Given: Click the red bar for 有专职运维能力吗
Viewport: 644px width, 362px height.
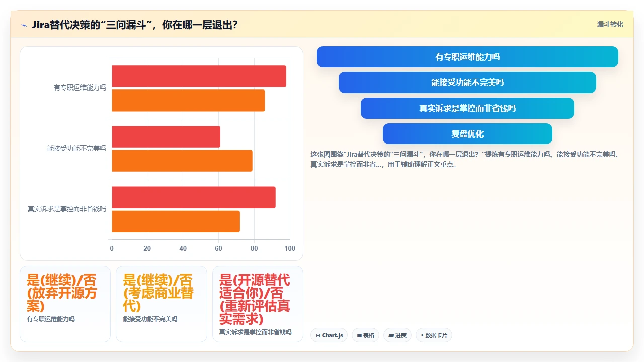Looking at the screenshot, I should [x=199, y=76].
